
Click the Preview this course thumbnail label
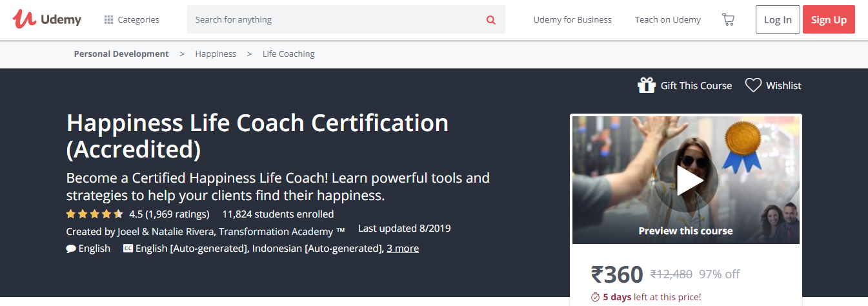coord(685,230)
